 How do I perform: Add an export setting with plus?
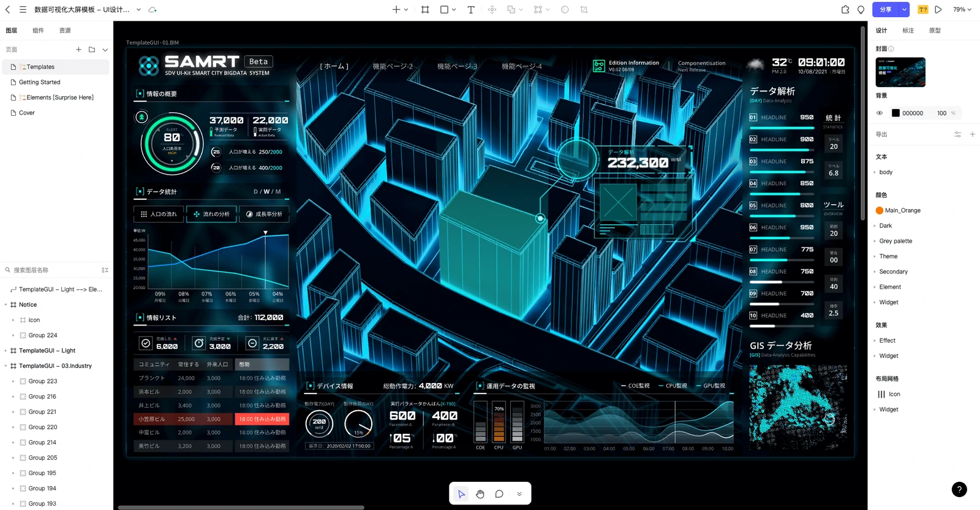tap(972, 134)
